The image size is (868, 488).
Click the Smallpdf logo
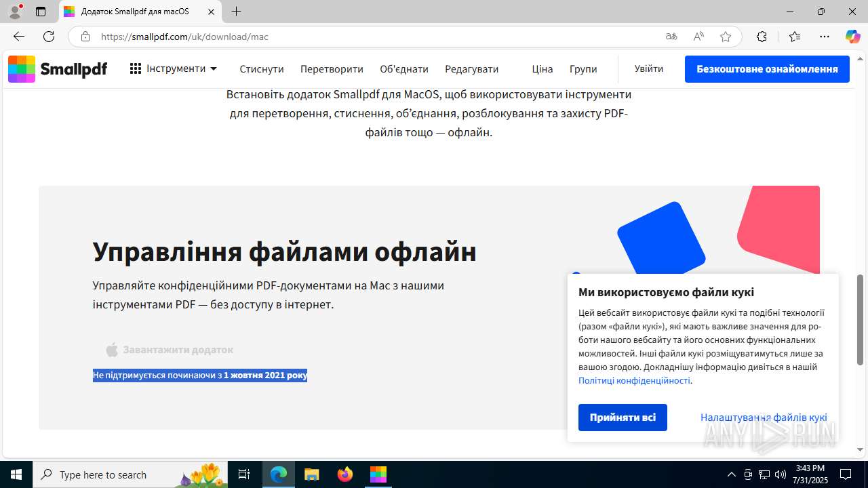point(58,68)
